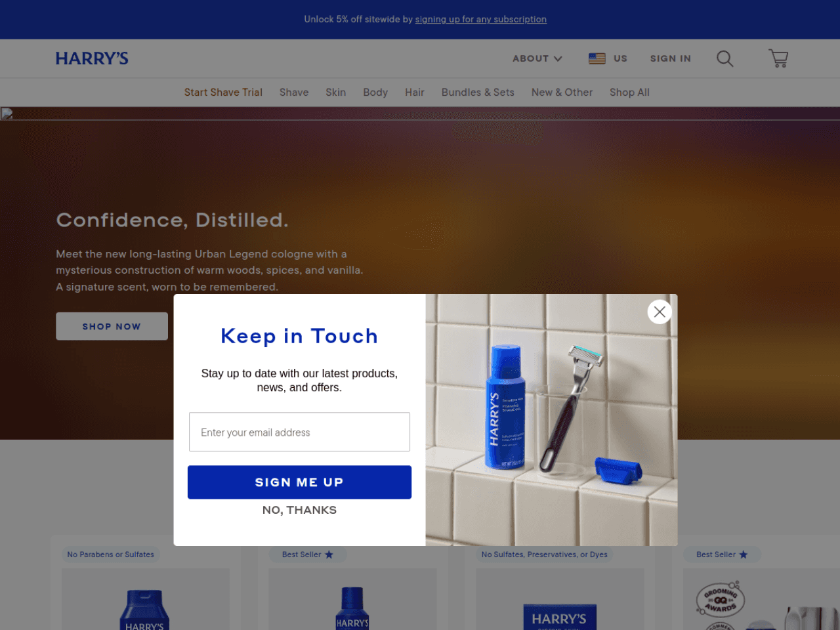Viewport: 840px width, 630px height.
Task: Open Start Shave Trial menu item
Action: [223, 93]
